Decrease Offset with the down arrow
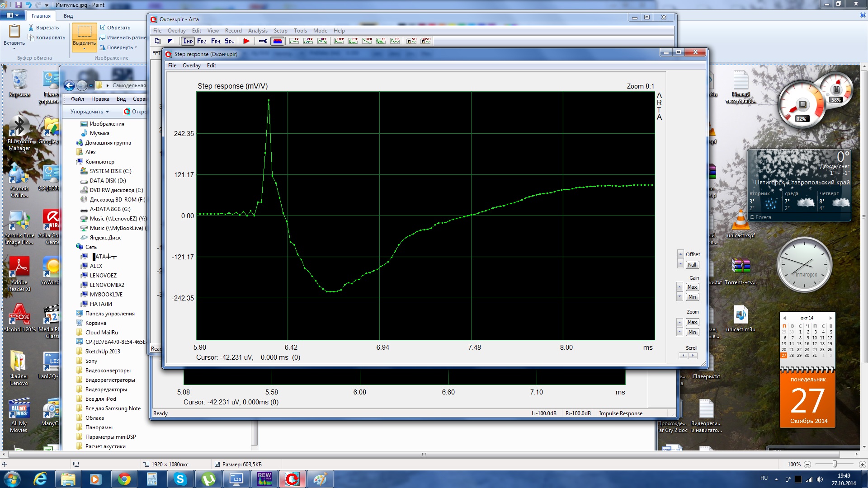Viewport: 868px width, 488px height. pyautogui.click(x=680, y=264)
